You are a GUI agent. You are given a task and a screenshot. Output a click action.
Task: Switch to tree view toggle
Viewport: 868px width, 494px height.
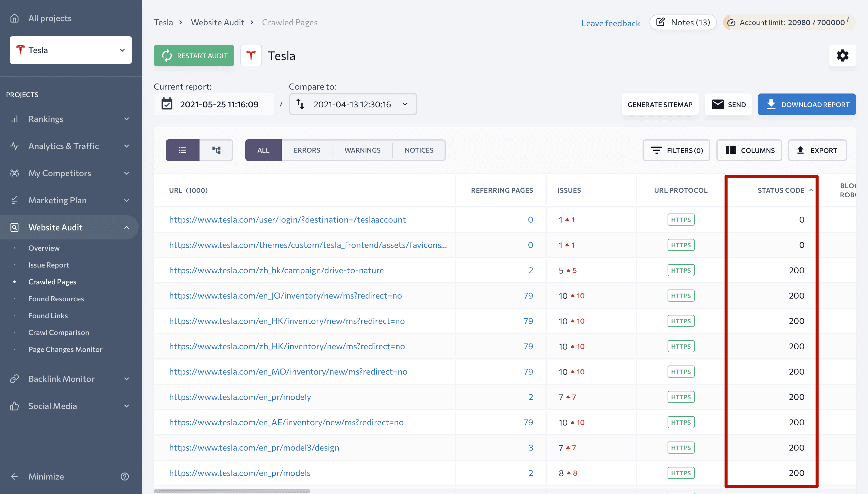pos(216,150)
